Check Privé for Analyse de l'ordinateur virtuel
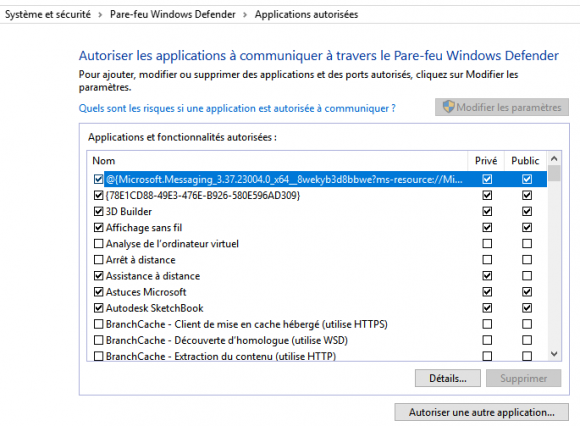Viewport: 580px width, 426px height. [487, 244]
